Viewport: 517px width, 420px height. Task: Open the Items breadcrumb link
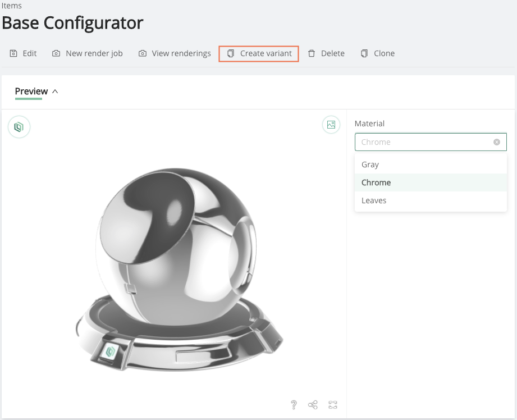12,6
